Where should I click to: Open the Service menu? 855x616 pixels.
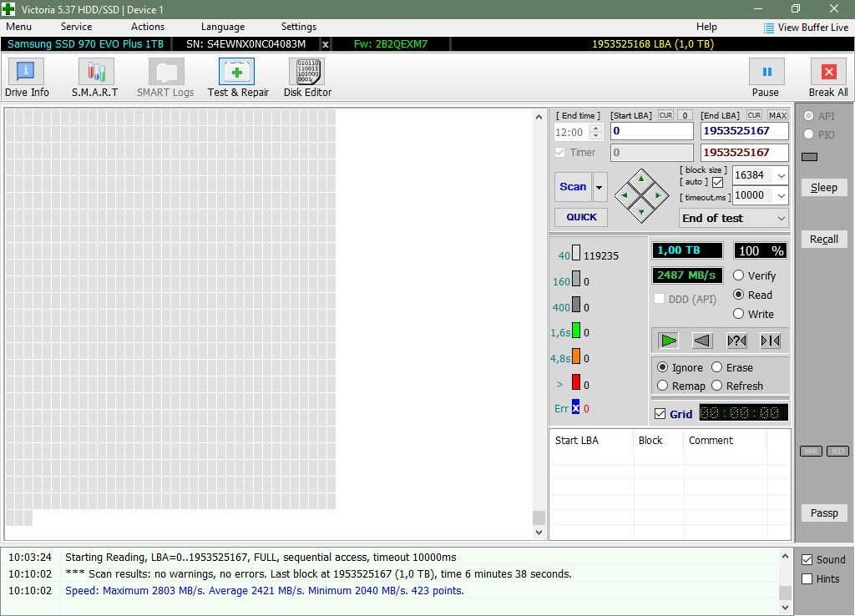[76, 27]
